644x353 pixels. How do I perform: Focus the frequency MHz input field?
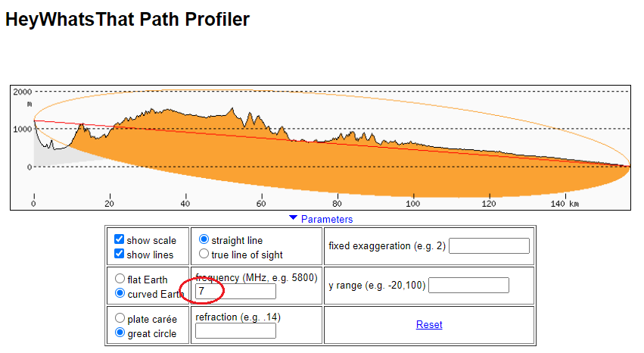(236, 292)
